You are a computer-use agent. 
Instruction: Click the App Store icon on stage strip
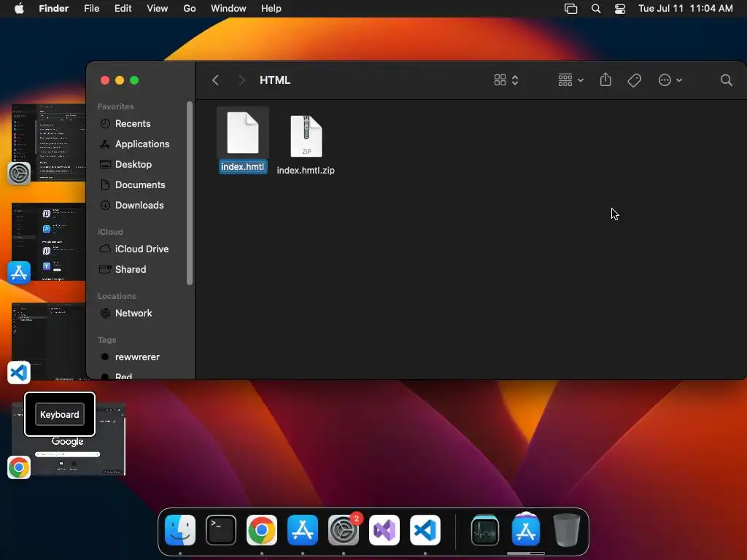19,273
